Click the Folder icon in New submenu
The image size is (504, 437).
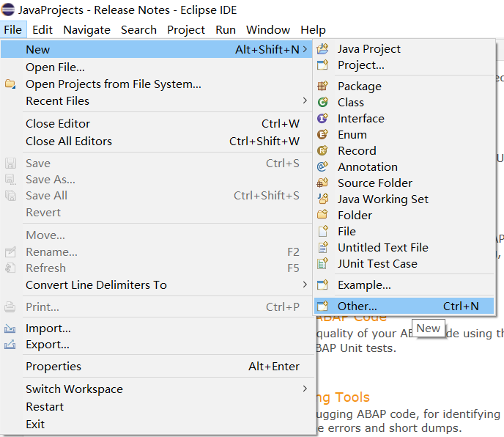[323, 215]
